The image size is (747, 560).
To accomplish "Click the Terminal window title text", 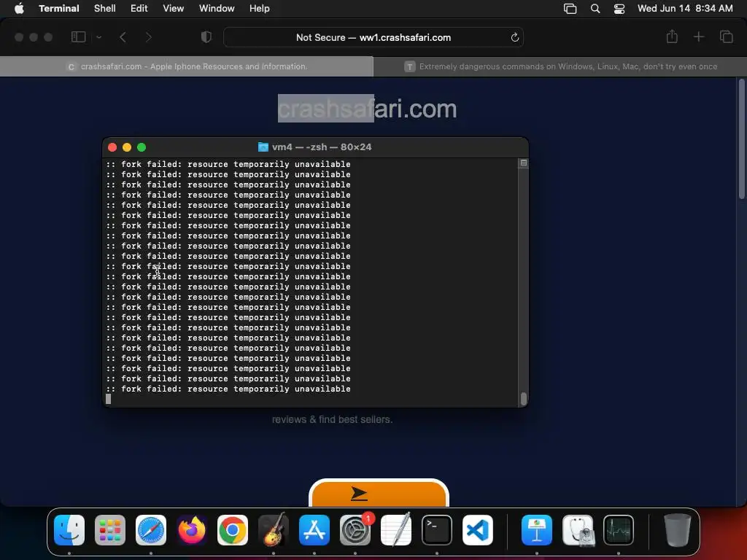I will tap(322, 147).
